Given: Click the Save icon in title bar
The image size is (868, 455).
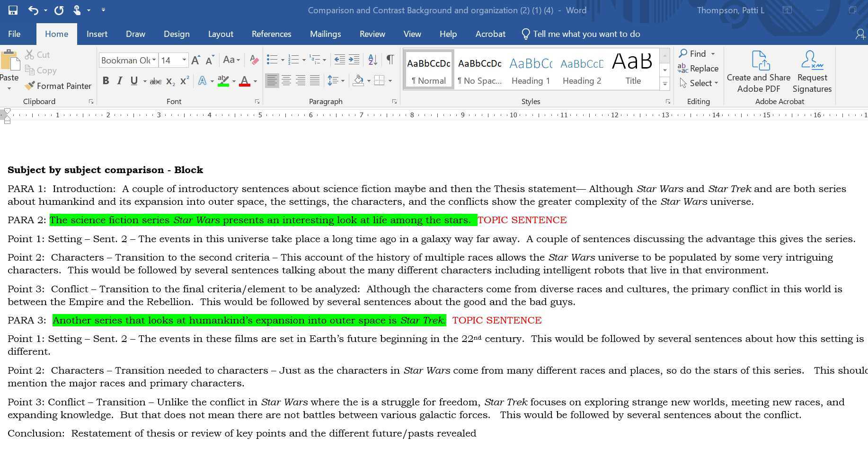Looking at the screenshot, I should pyautogui.click(x=13, y=10).
